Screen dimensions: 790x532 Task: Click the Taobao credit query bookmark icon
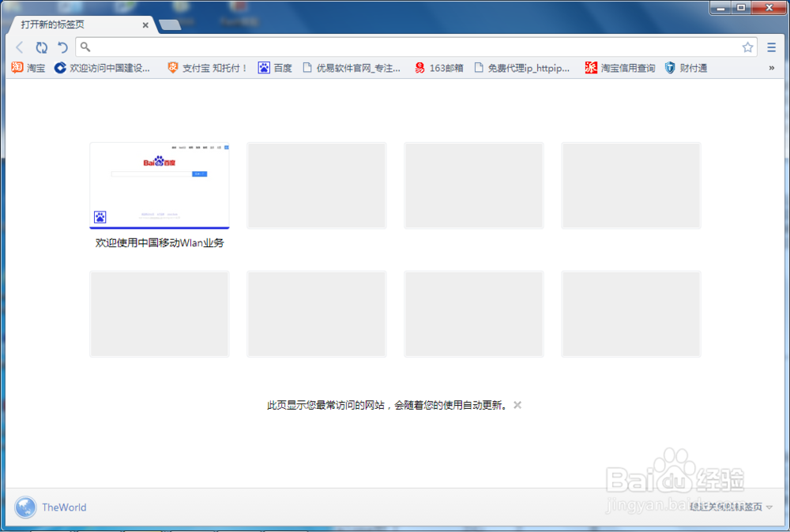(x=591, y=67)
